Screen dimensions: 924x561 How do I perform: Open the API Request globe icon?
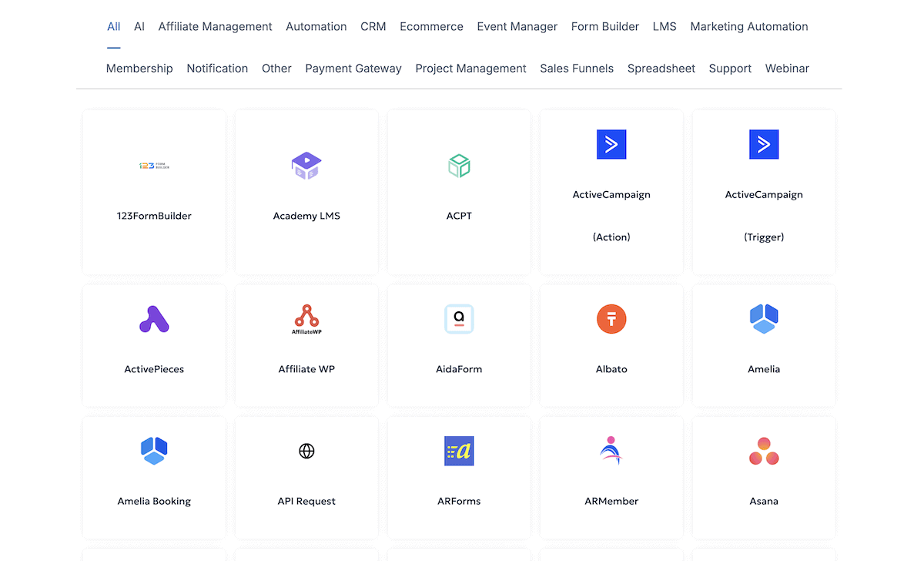pos(306,451)
